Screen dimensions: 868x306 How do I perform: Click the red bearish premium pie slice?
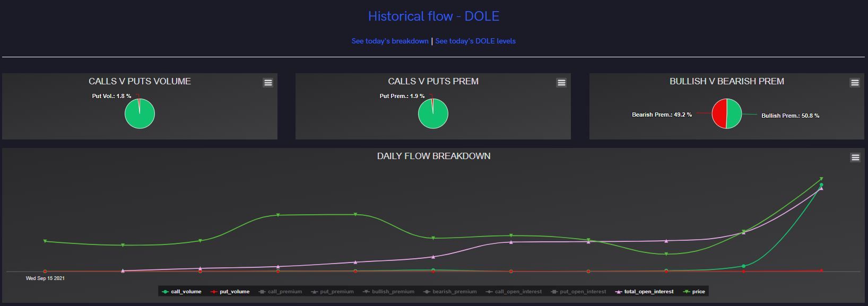tap(719, 113)
